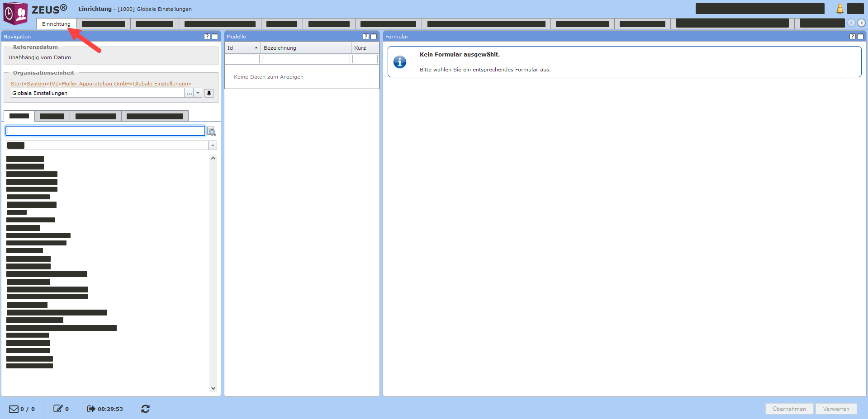Open organisation unit browser with ellipsis button
868x419 pixels.
(189, 93)
